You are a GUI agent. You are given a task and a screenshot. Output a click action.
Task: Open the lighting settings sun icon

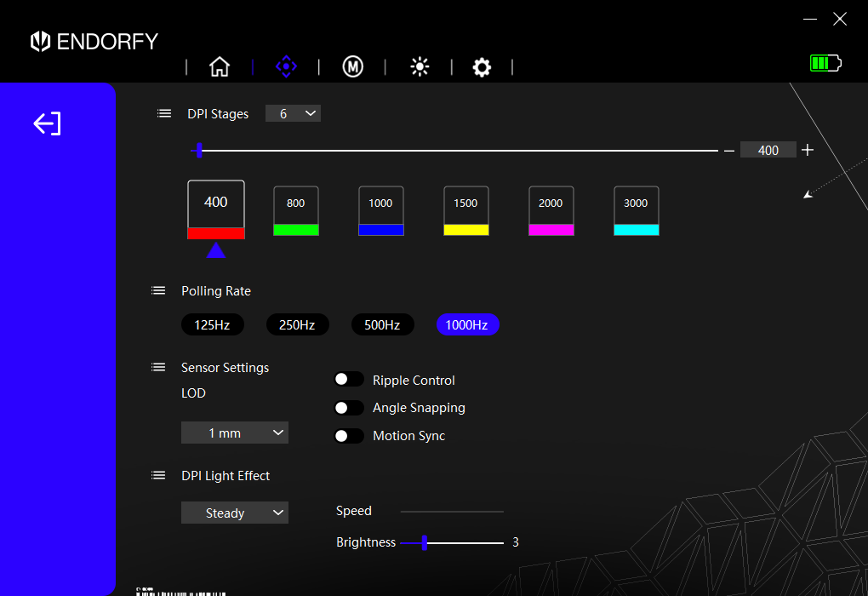click(x=420, y=66)
